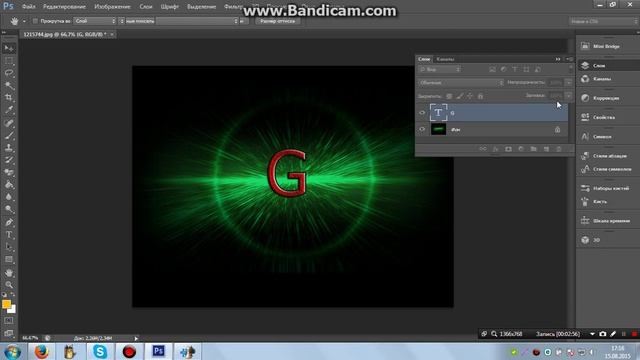640x360 pixels.
Task: Switch to the Каналы tab in Layers panel
Action: click(445, 59)
